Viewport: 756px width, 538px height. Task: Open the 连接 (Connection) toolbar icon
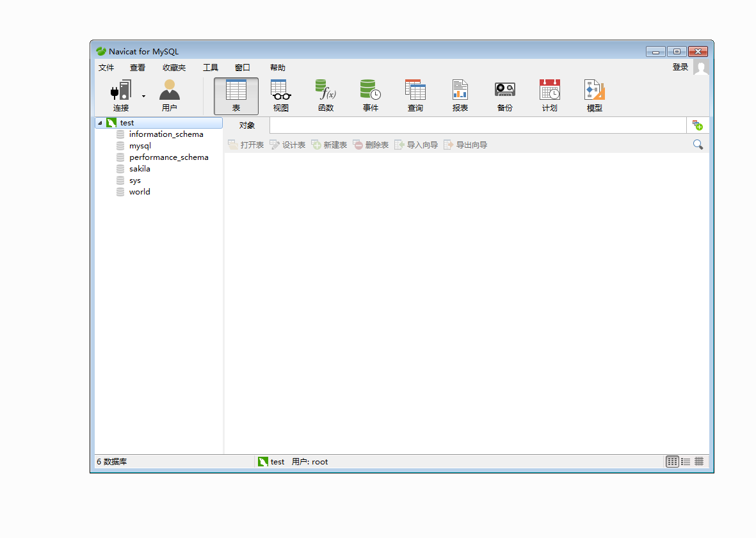coord(120,96)
